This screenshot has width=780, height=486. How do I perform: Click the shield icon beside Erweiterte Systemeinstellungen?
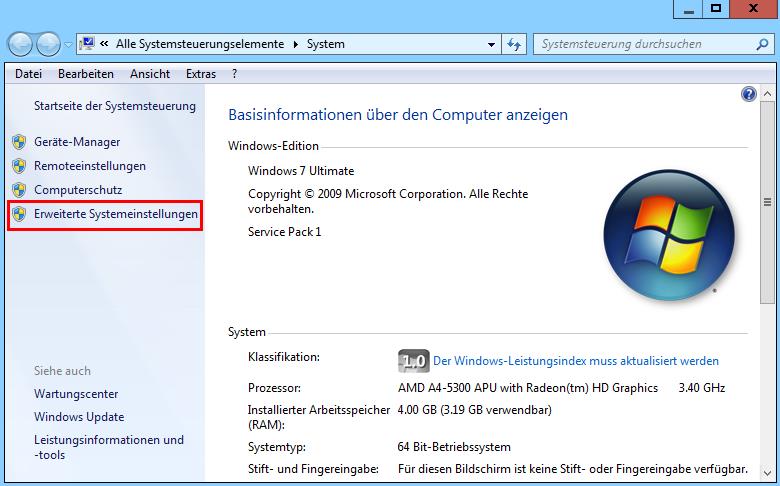tap(19, 214)
